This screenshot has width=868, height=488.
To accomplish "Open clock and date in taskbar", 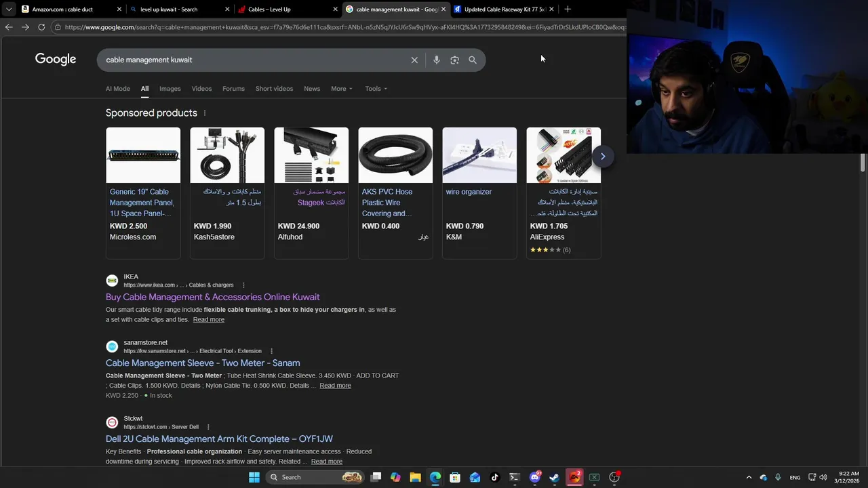I will tap(848, 477).
